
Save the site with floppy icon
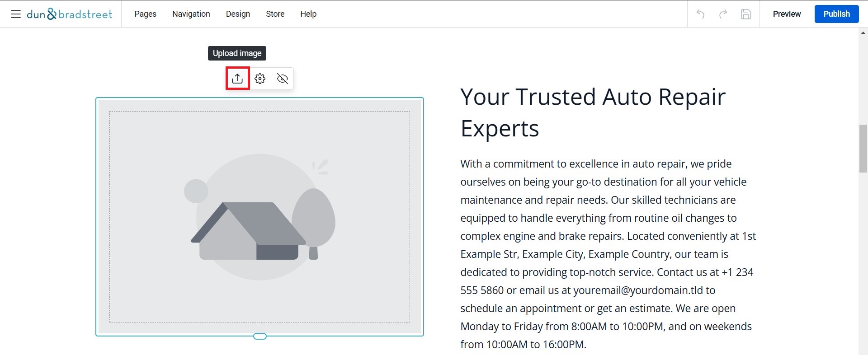tap(746, 14)
